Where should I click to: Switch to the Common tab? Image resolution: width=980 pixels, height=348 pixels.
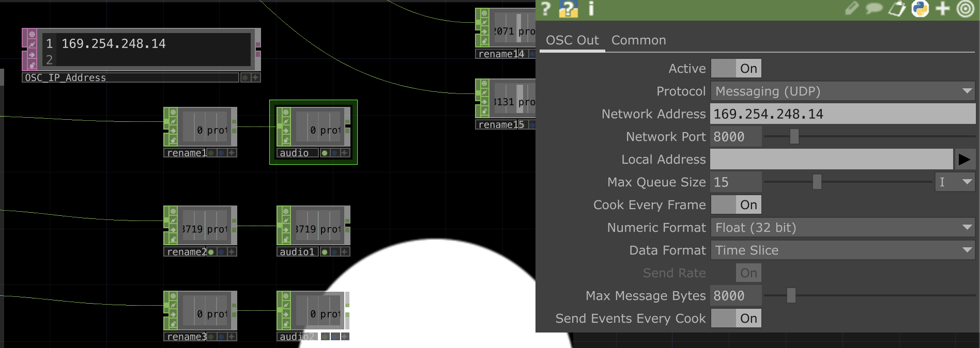tap(638, 40)
